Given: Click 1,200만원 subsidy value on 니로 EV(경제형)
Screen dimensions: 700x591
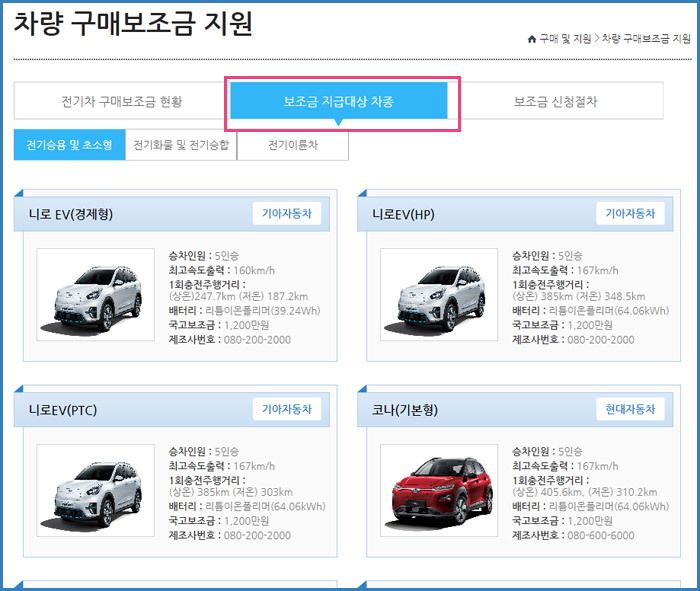Looking at the screenshot, I should click(x=246, y=325).
